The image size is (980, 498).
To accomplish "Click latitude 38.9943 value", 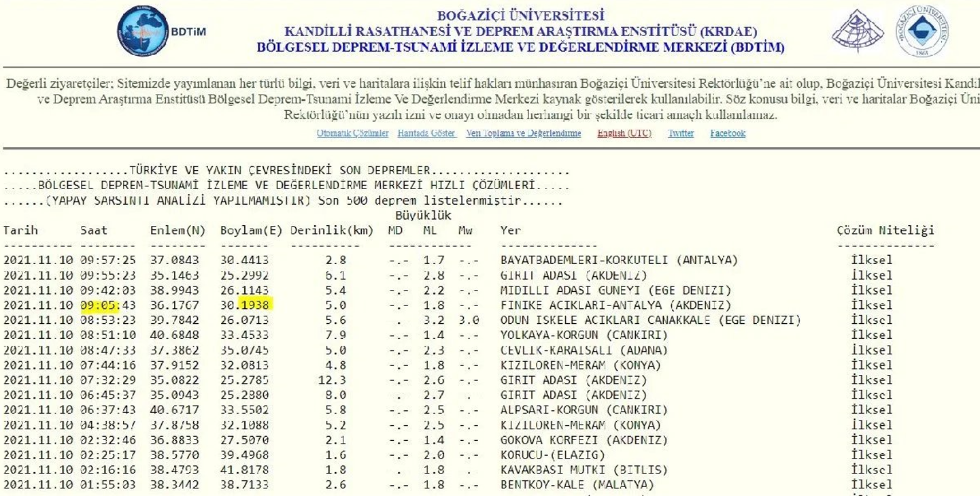I will tap(174, 290).
